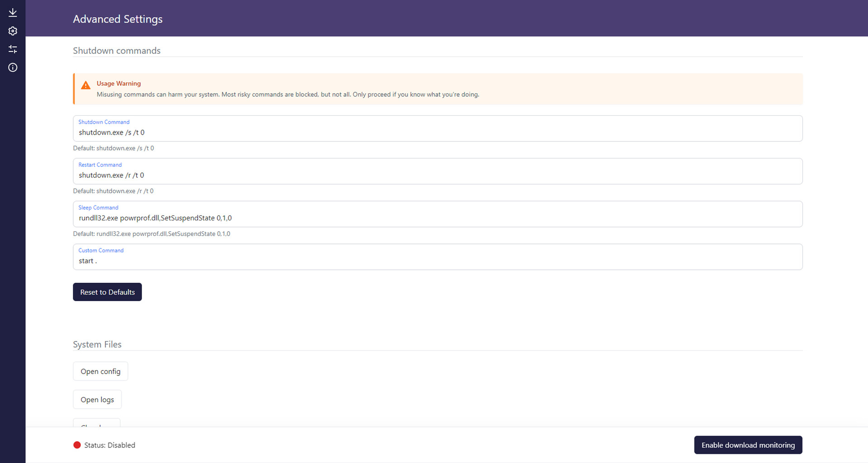
Task: Click the red status indicator dot
Action: tap(77, 445)
